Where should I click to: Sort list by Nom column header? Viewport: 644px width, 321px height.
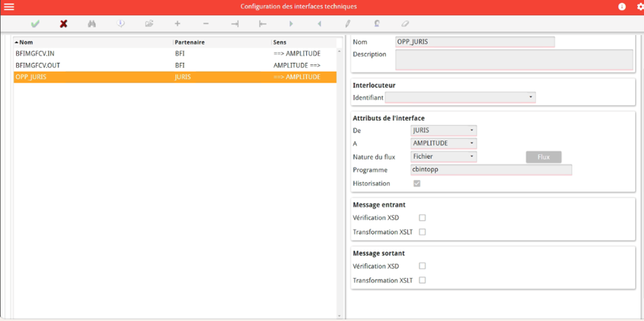(26, 42)
